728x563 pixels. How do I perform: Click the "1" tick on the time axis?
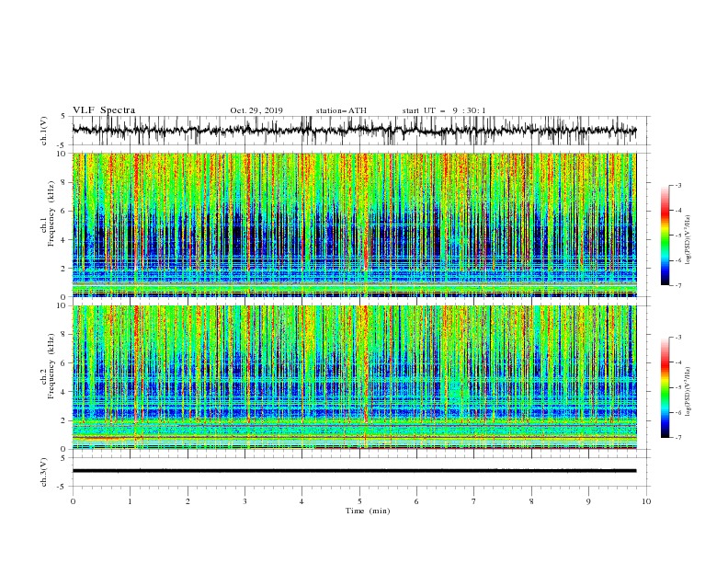tap(130, 501)
